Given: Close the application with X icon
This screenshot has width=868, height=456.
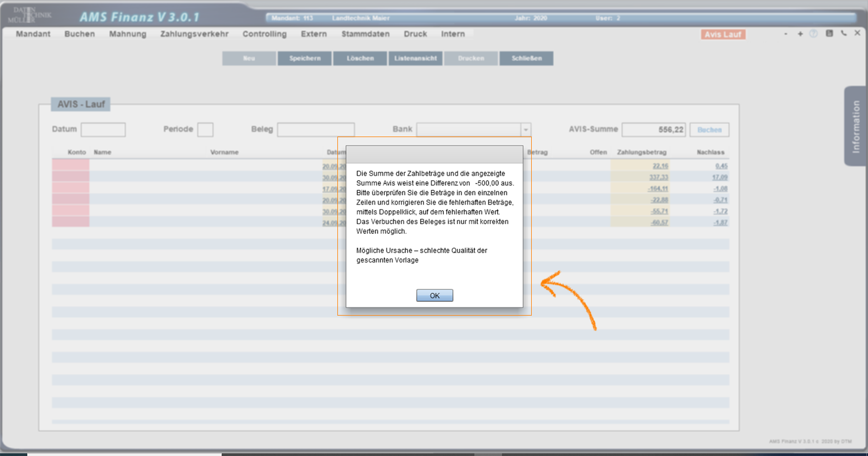Looking at the screenshot, I should click(858, 33).
